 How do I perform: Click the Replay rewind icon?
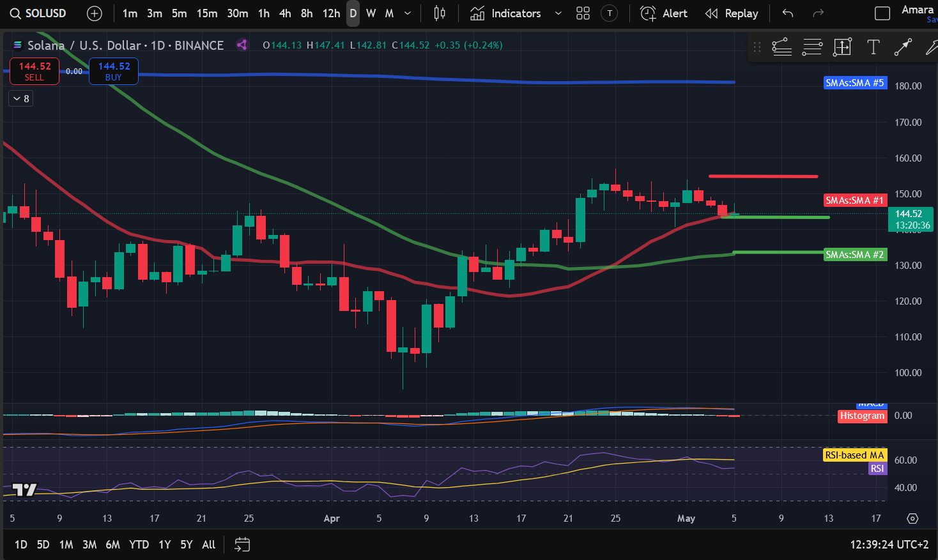pos(711,13)
